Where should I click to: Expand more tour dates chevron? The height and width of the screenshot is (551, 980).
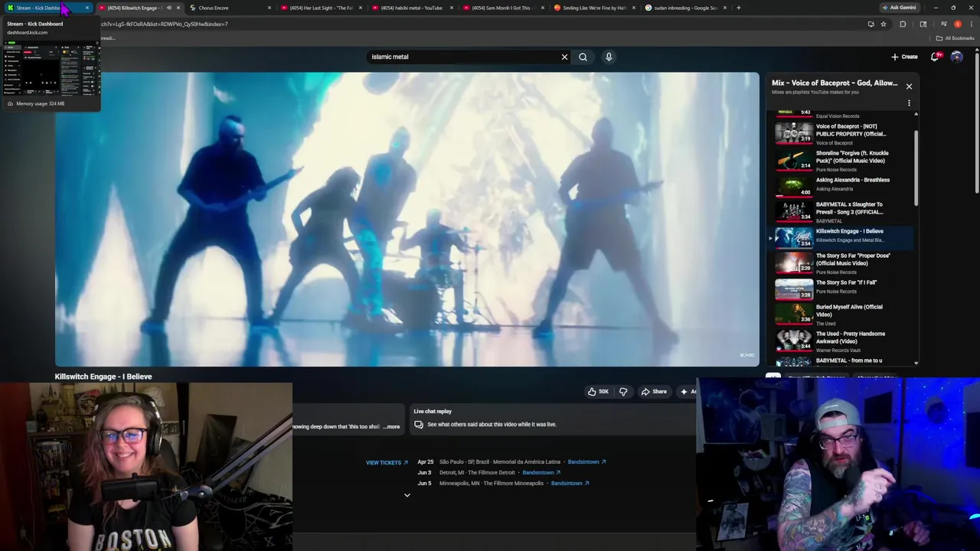(x=407, y=495)
